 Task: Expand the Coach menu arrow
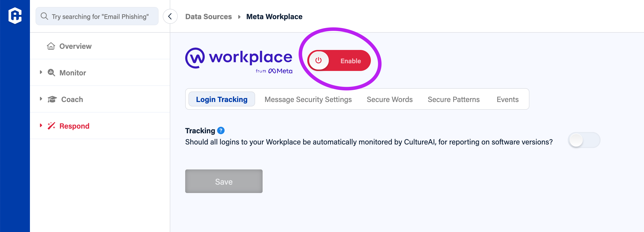(41, 99)
